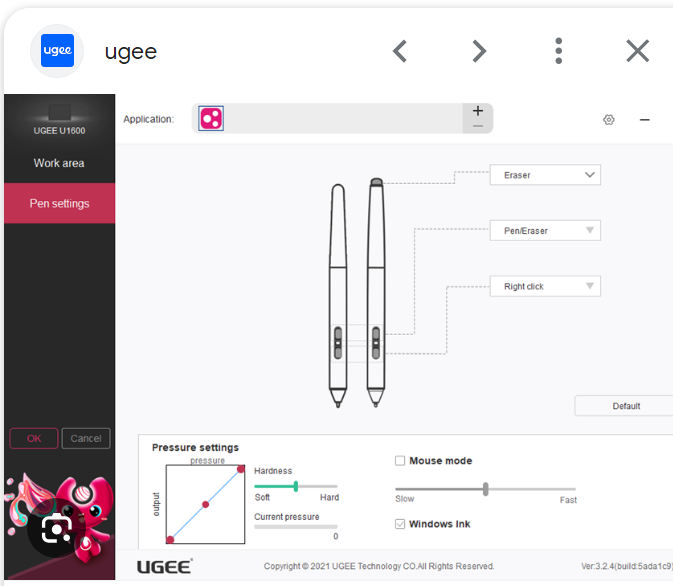The height and width of the screenshot is (586, 673).
Task: Close the image viewer with the X
Action: pyautogui.click(x=637, y=51)
